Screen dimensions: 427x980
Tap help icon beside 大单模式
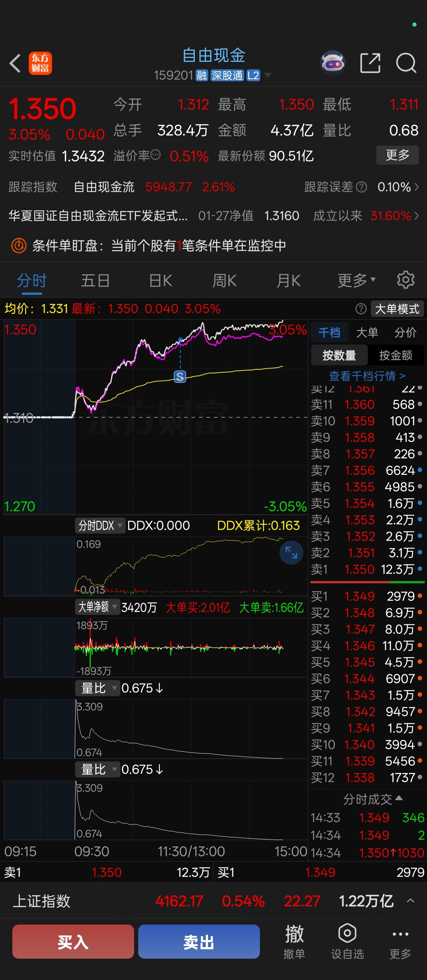pos(360,309)
